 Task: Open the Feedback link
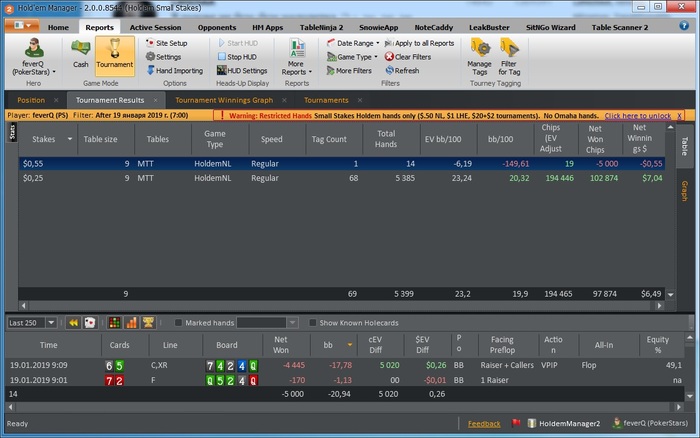pyautogui.click(x=484, y=424)
